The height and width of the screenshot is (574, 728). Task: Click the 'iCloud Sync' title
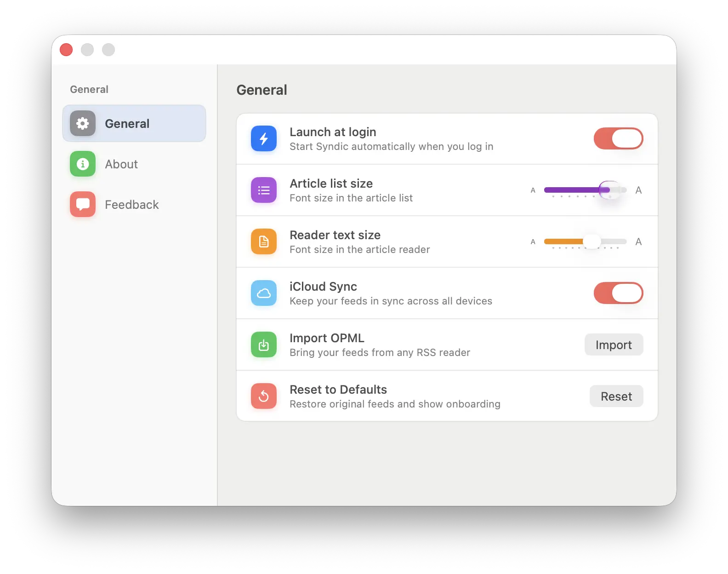pos(323,287)
